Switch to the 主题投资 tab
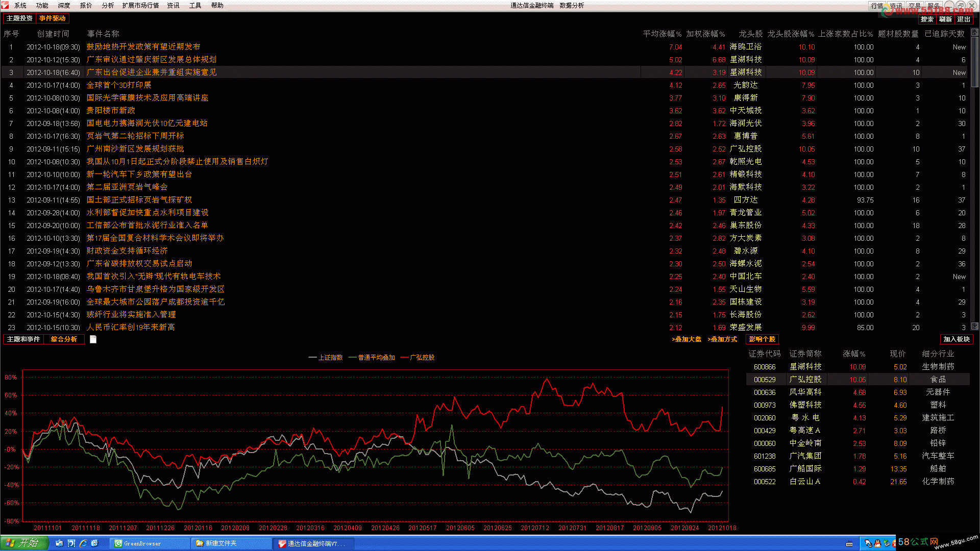Screen dimensions: 980x551 pyautogui.click(x=19, y=18)
